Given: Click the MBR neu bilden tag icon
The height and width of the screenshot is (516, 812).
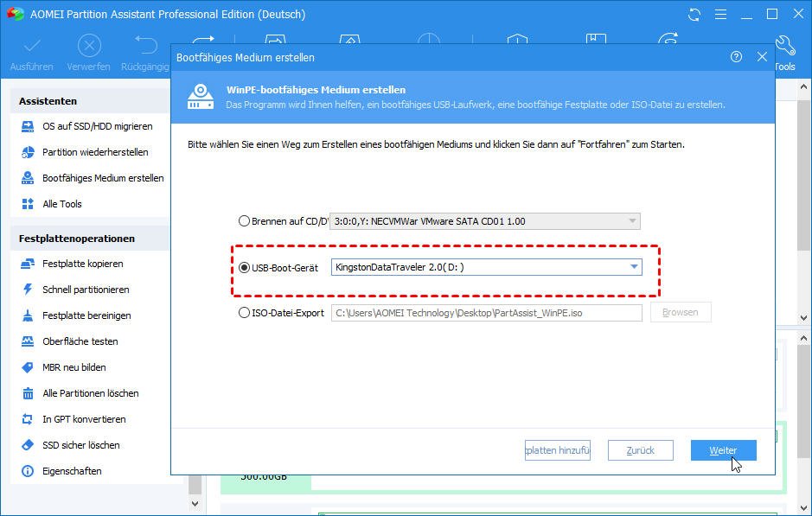Looking at the screenshot, I should (28, 367).
